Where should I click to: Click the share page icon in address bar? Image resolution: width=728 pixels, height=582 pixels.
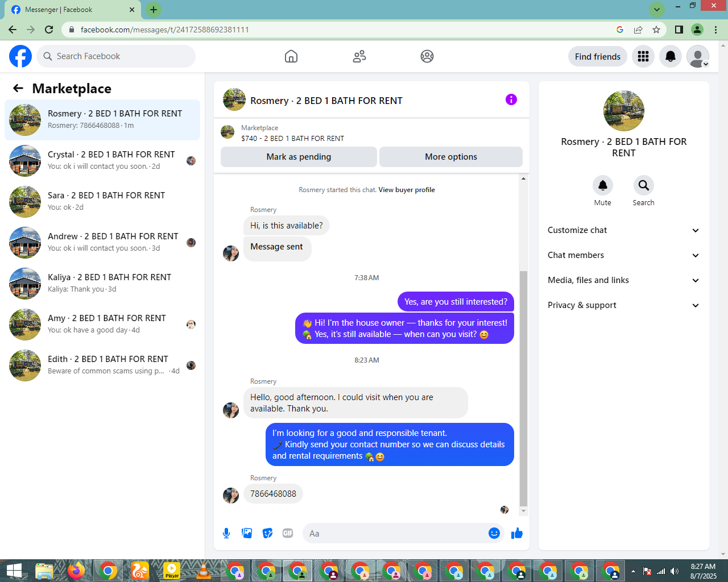click(638, 30)
